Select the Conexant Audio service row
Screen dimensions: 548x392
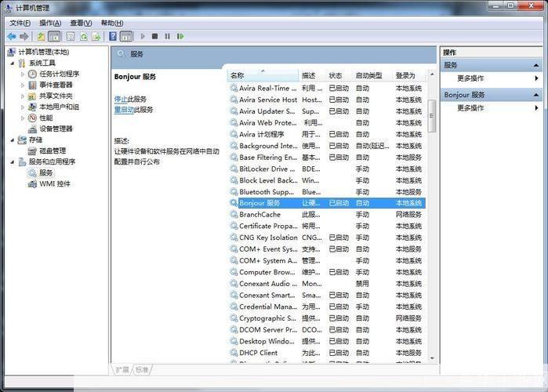tap(326, 284)
